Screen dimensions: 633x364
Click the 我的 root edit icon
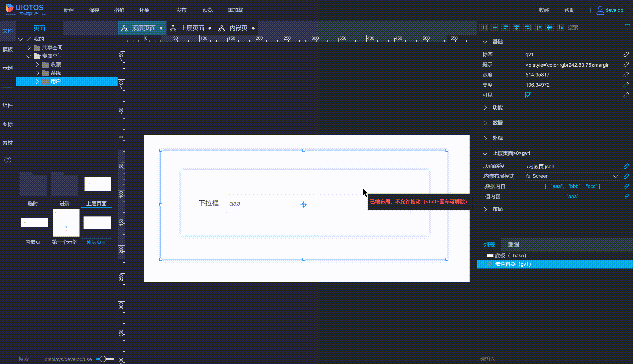[x=29, y=39]
